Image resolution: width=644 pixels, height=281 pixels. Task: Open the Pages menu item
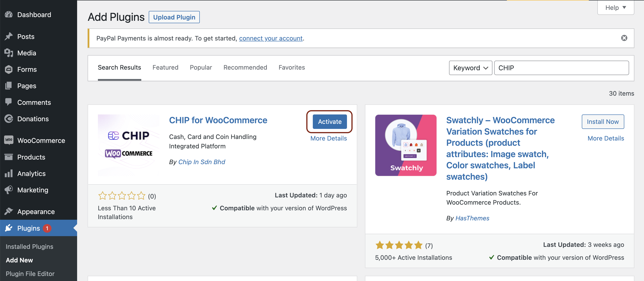(x=39, y=86)
